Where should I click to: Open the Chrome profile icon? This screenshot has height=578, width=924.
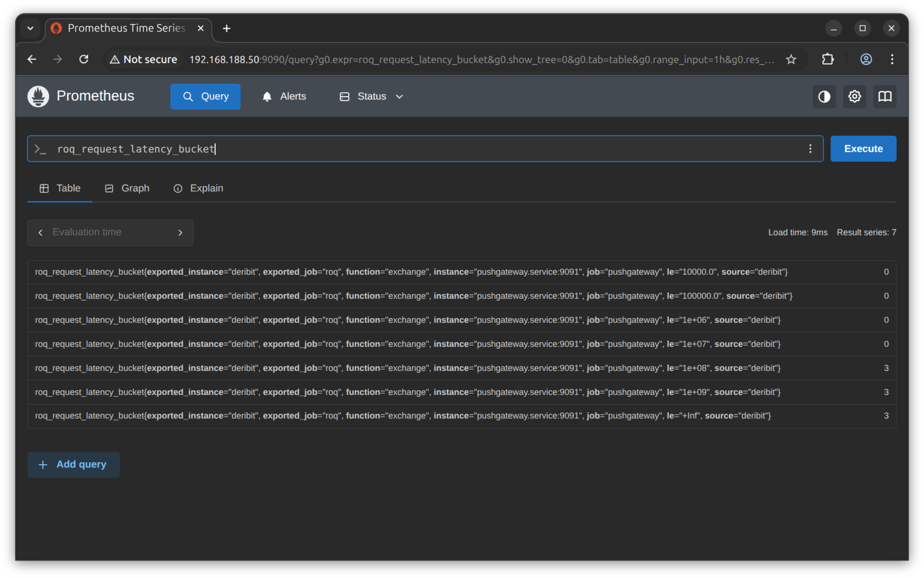[x=866, y=59]
